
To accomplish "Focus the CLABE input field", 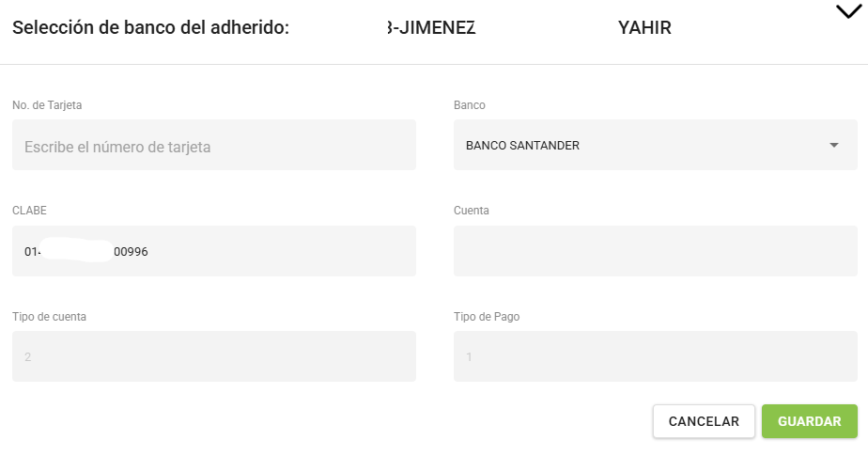I will (x=213, y=251).
